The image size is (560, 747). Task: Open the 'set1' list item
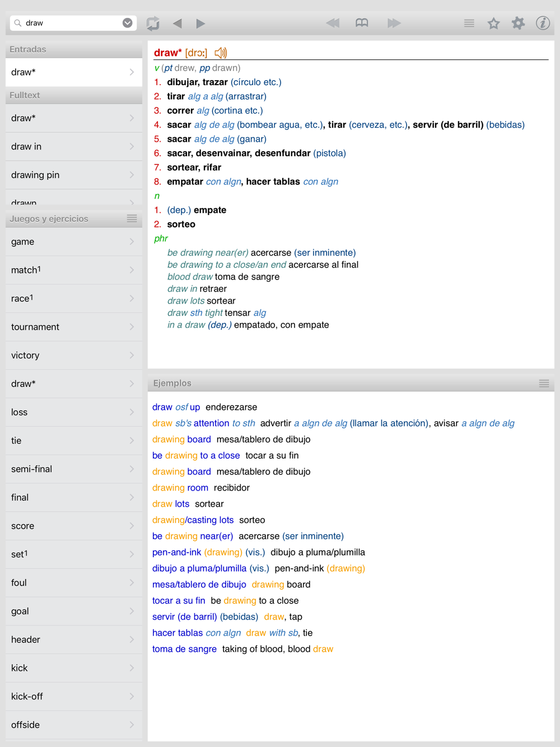coord(74,554)
